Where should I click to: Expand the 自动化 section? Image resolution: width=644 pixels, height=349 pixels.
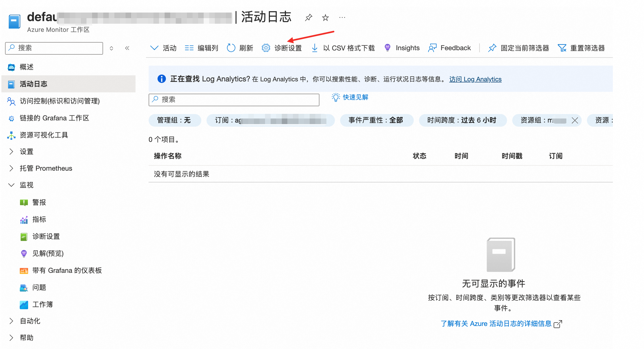click(x=11, y=321)
